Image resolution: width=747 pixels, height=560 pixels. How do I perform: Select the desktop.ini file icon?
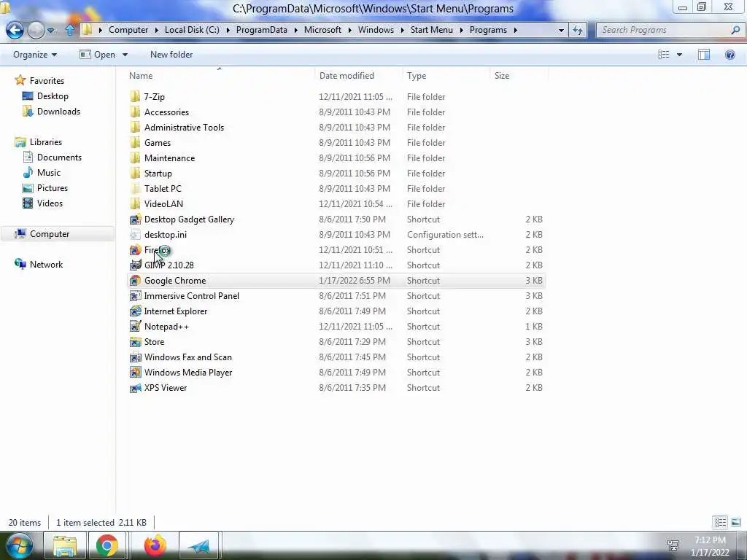click(x=135, y=234)
